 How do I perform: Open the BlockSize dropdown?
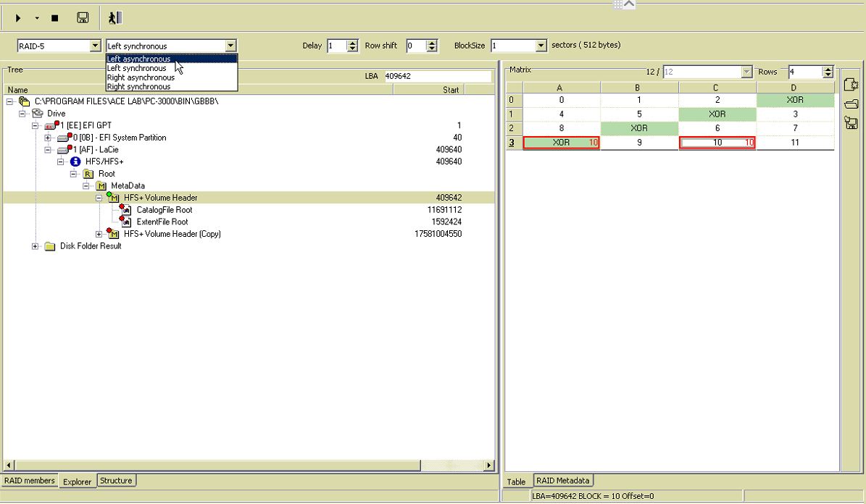click(x=541, y=46)
